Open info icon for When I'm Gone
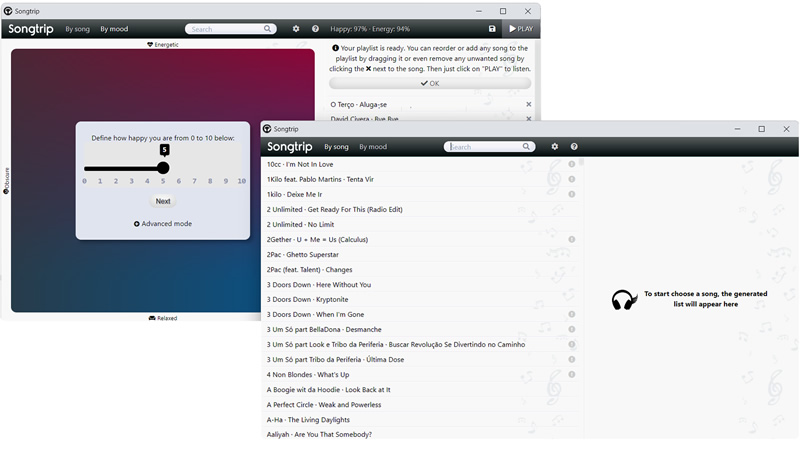 point(571,314)
